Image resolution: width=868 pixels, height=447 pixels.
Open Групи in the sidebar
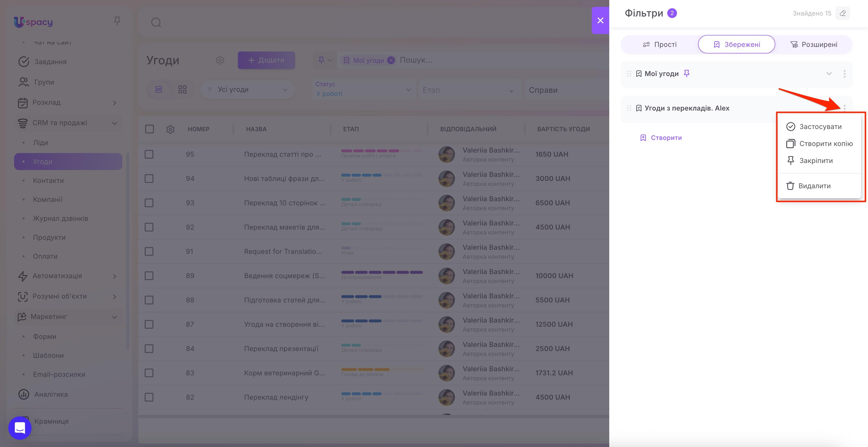pyautogui.click(x=36, y=82)
